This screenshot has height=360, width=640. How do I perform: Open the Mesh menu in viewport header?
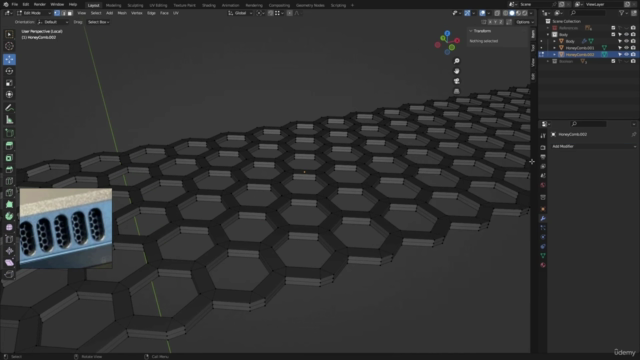point(122,13)
